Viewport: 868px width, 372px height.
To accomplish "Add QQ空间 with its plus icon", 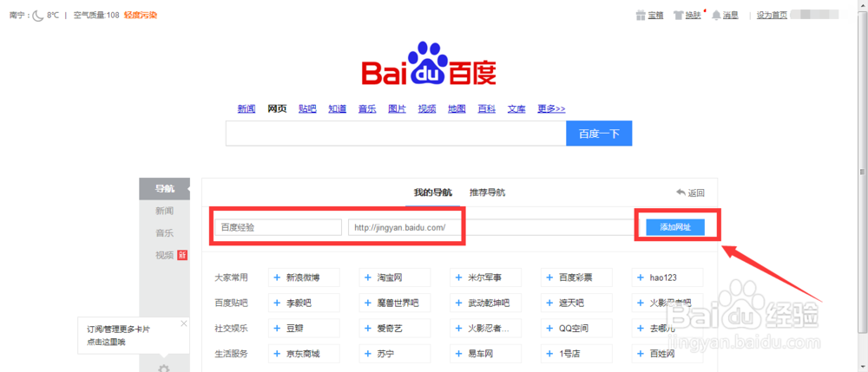I will coord(549,329).
